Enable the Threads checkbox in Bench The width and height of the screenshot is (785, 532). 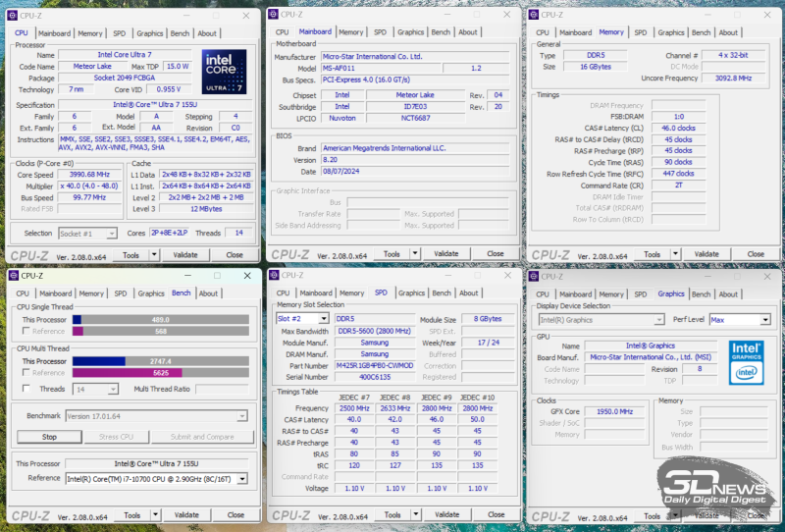[x=26, y=389]
